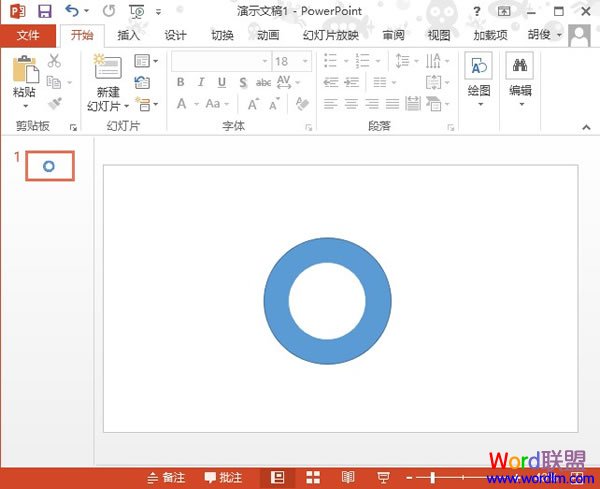The image size is (600, 489).
Task: Open the 剪贴板 dialog launcher
Action: point(73,127)
